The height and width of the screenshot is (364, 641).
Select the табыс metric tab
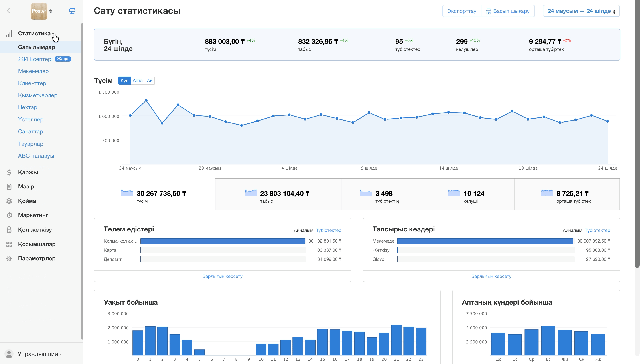(278, 194)
